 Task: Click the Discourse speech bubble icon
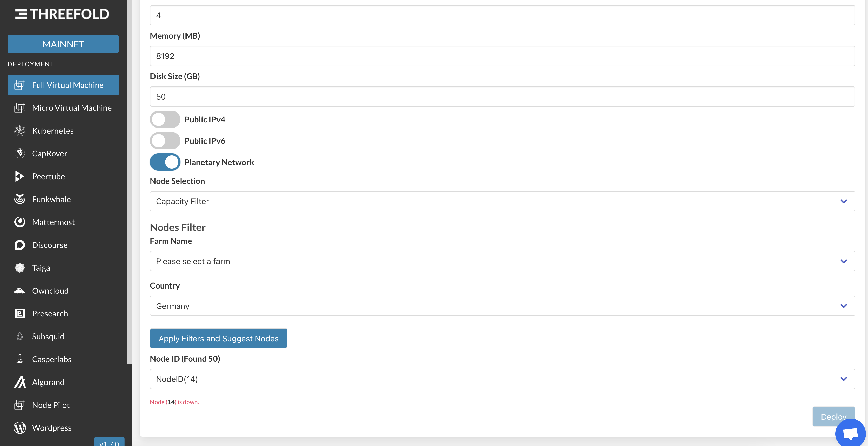(20, 245)
